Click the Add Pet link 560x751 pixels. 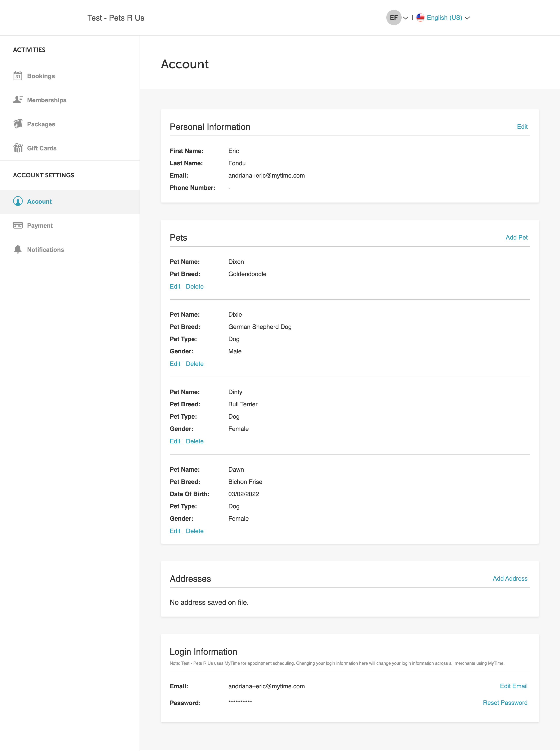pos(516,237)
